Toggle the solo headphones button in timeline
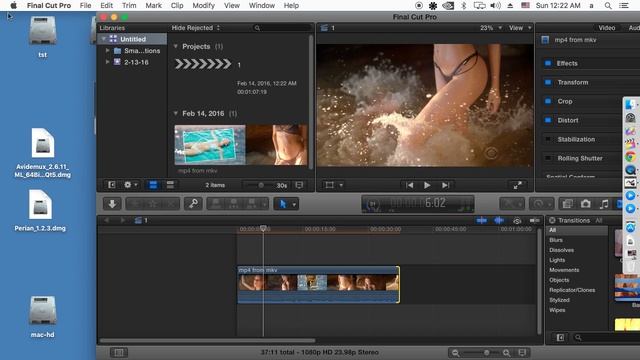Image resolution: width=640 pixels, height=360 pixels. click(517, 220)
